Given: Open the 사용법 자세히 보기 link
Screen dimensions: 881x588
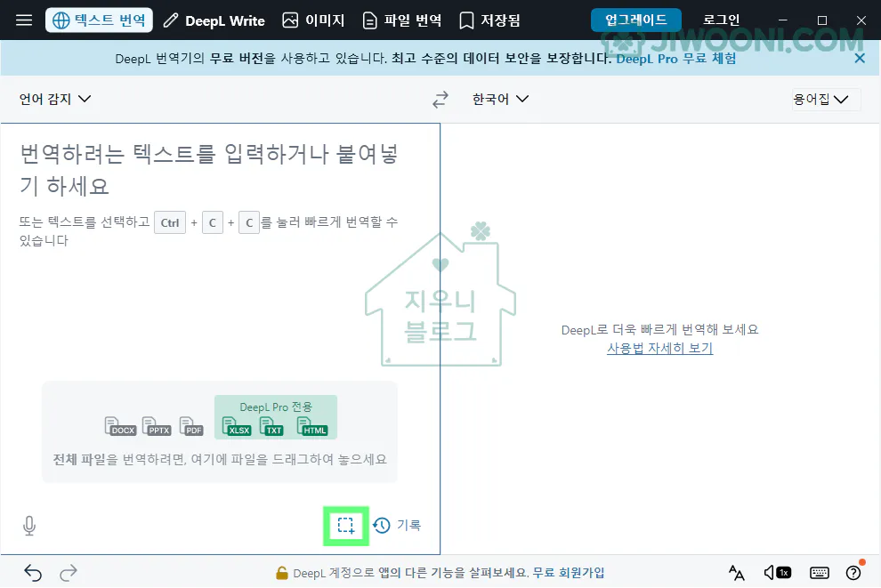Looking at the screenshot, I should point(660,348).
